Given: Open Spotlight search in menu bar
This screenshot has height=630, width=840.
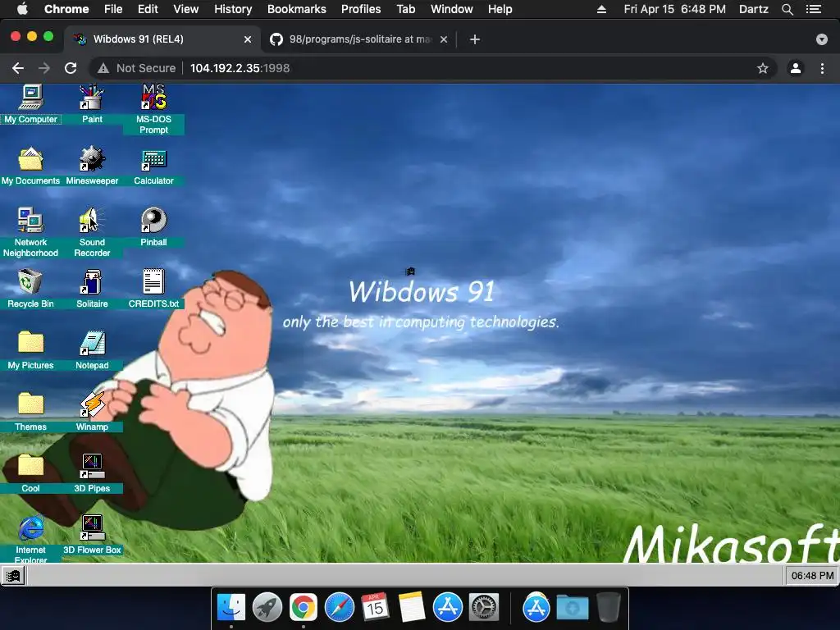Looking at the screenshot, I should (x=787, y=9).
